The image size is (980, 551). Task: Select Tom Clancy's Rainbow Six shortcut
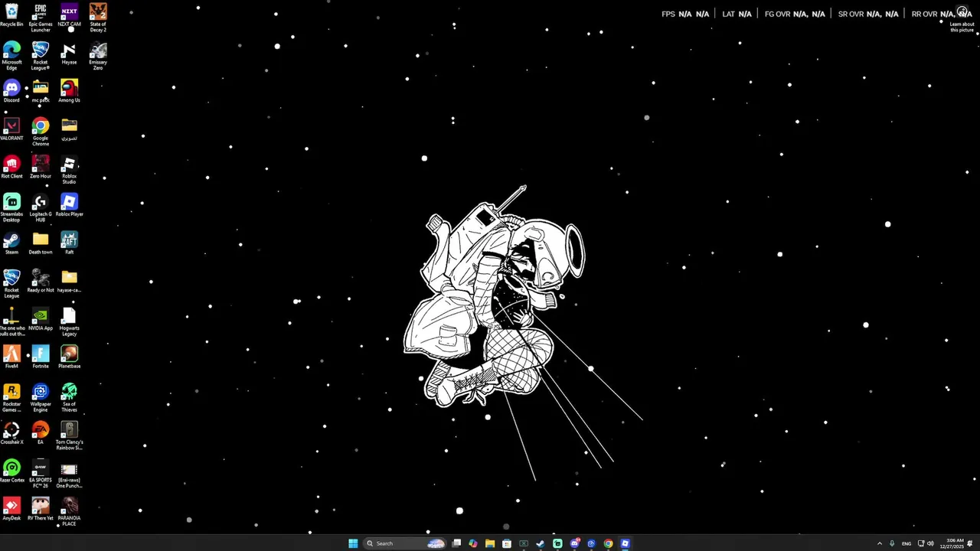pos(69,435)
